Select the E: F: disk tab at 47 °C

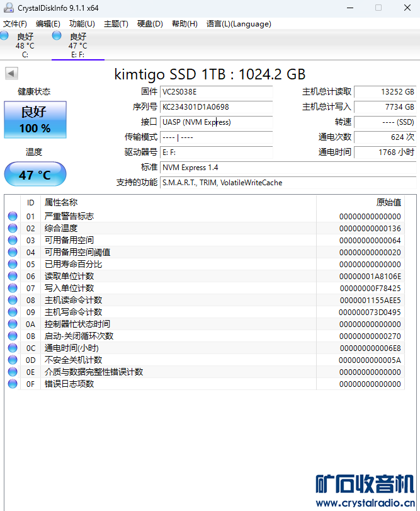point(78,45)
